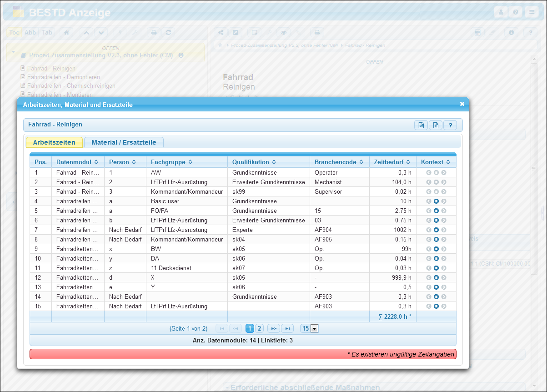The image size is (547, 392).
Task: Click the Zeitbedarf value 1002 h
Action: tap(393, 230)
